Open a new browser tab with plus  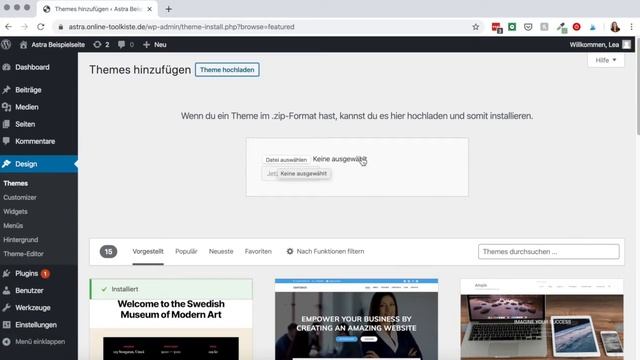coord(168,9)
